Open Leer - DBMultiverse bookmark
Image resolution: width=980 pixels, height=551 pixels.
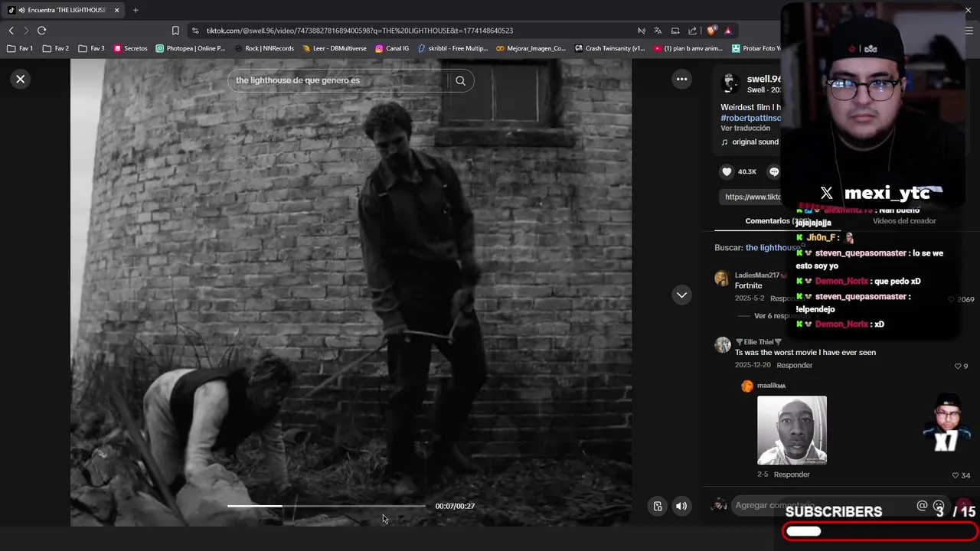coord(334,48)
